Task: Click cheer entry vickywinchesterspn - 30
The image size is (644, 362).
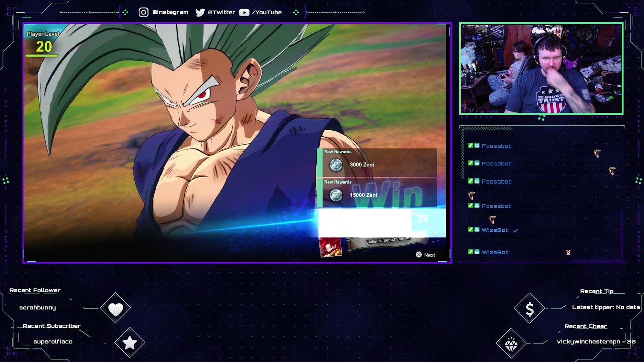Action: click(597, 342)
